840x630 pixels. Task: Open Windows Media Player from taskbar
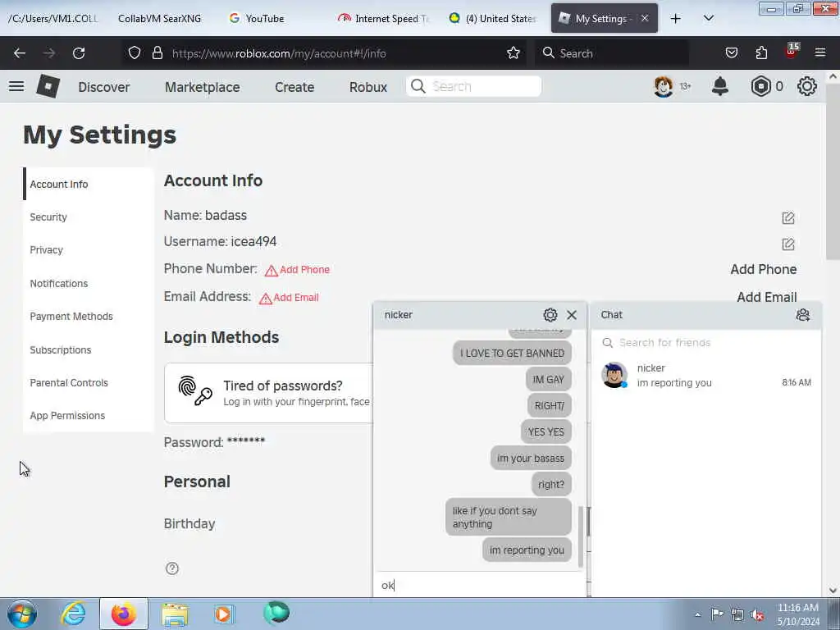(x=224, y=614)
